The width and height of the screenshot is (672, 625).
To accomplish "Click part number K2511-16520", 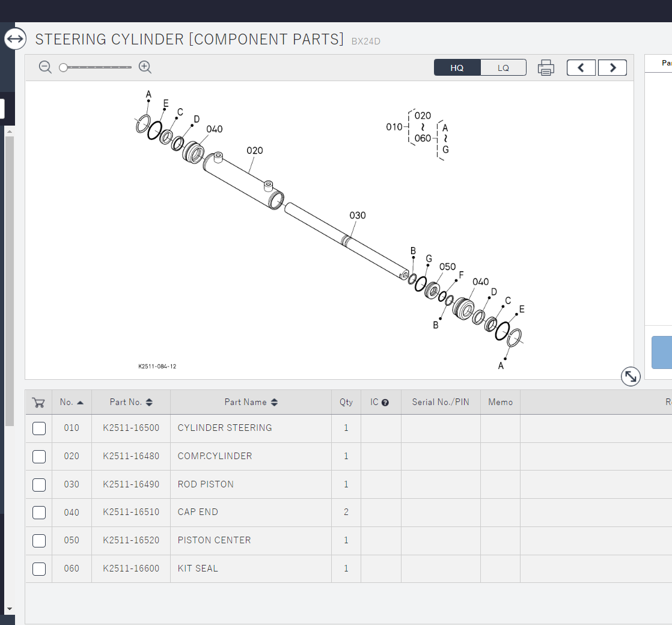I will coord(131,541).
